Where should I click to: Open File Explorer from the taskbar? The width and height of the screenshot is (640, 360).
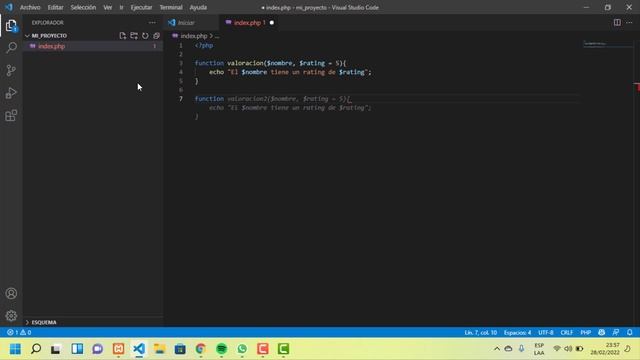coord(159,349)
